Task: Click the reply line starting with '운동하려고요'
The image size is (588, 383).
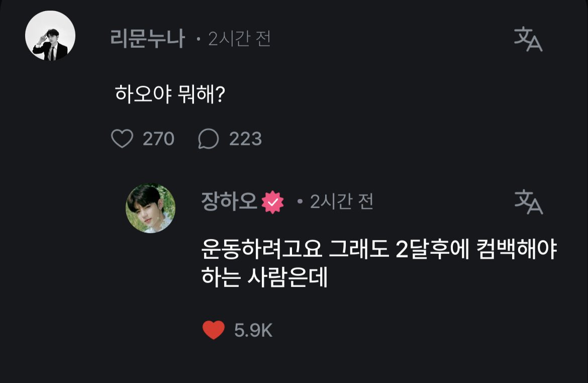Action: point(379,249)
